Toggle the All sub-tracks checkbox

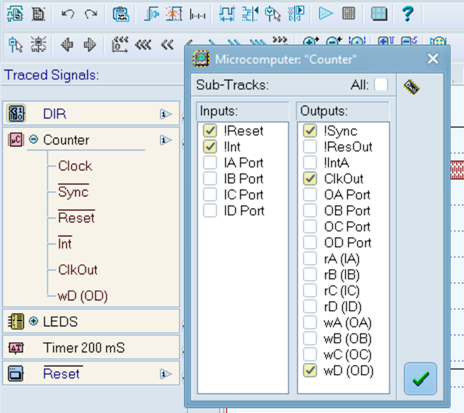click(x=381, y=85)
